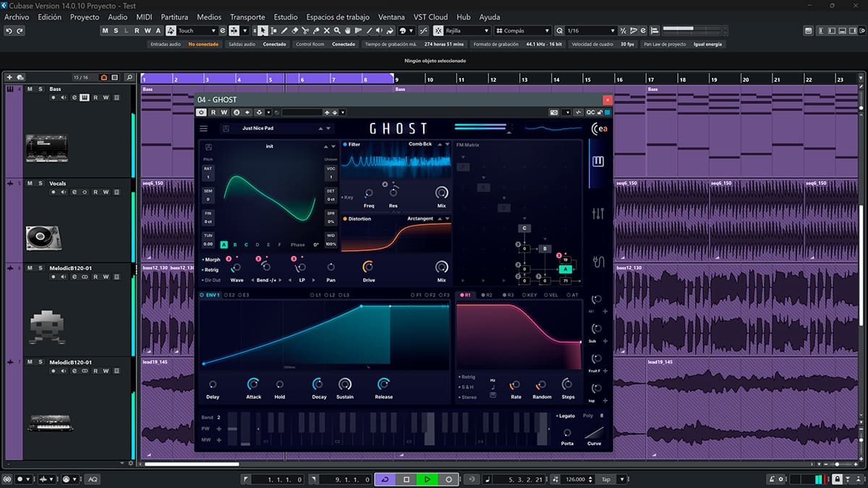This screenshot has width=868, height=488.
Task: Click the plugin snapshot camera icon
Action: pos(554,112)
